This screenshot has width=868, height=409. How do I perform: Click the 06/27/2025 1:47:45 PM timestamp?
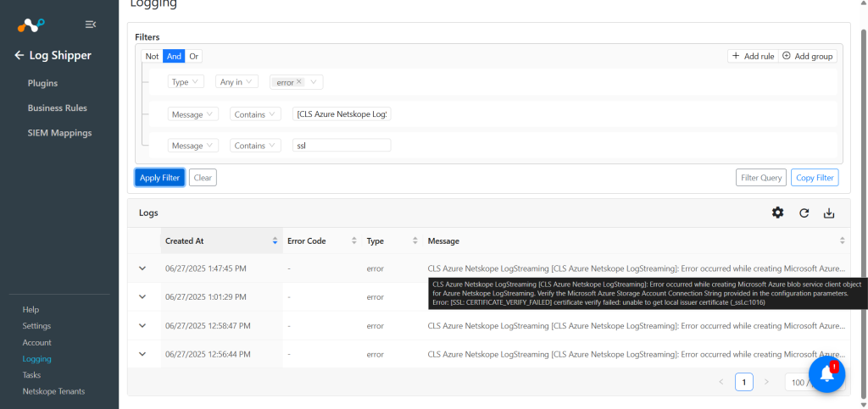[x=206, y=268]
